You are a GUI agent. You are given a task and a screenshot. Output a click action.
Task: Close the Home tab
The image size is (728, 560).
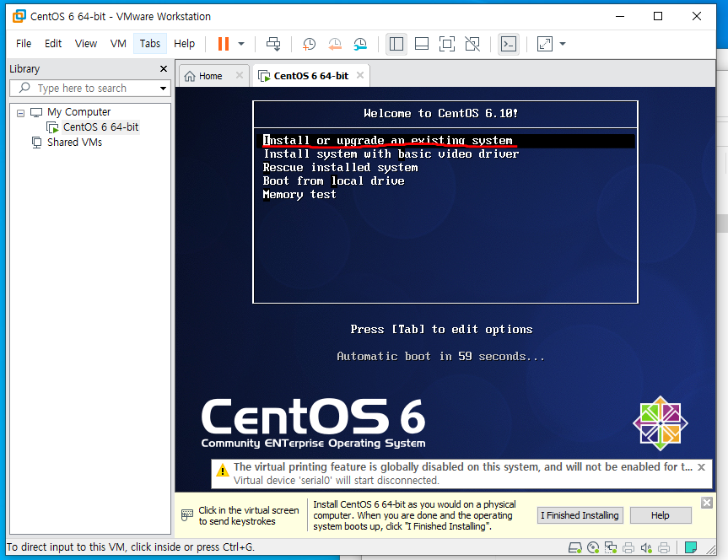(x=239, y=75)
